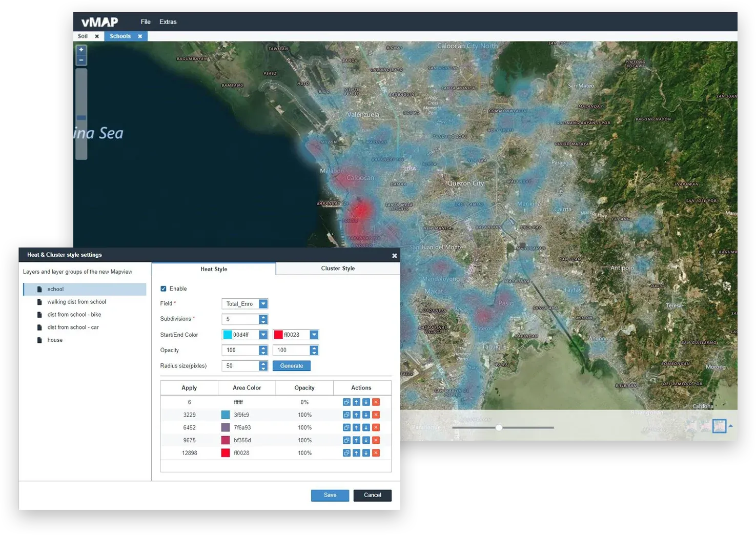The image size is (756, 535).
Task: Click the red end color swatch
Action: click(x=278, y=335)
